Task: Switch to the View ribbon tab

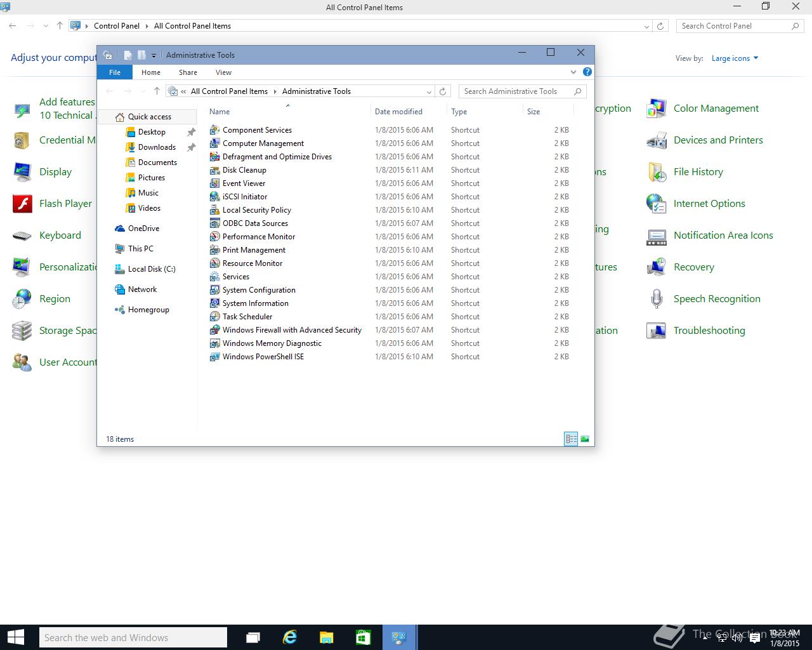Action: (223, 72)
